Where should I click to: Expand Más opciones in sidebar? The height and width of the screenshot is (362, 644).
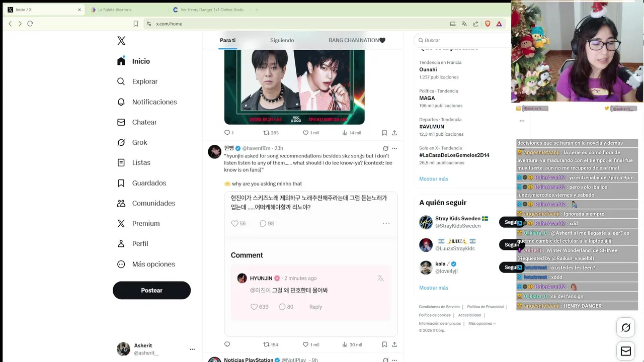[x=146, y=264]
